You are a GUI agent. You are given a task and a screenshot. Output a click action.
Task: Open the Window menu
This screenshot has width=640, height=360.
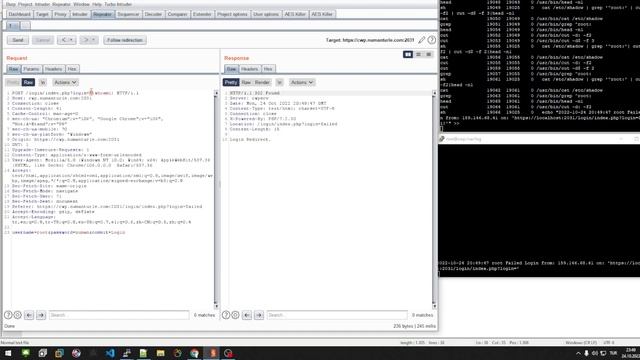coord(81,4)
